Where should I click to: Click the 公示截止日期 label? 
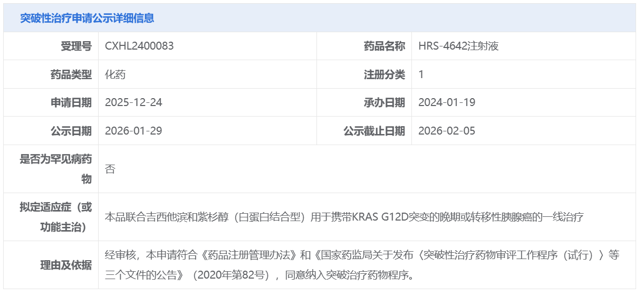374,131
